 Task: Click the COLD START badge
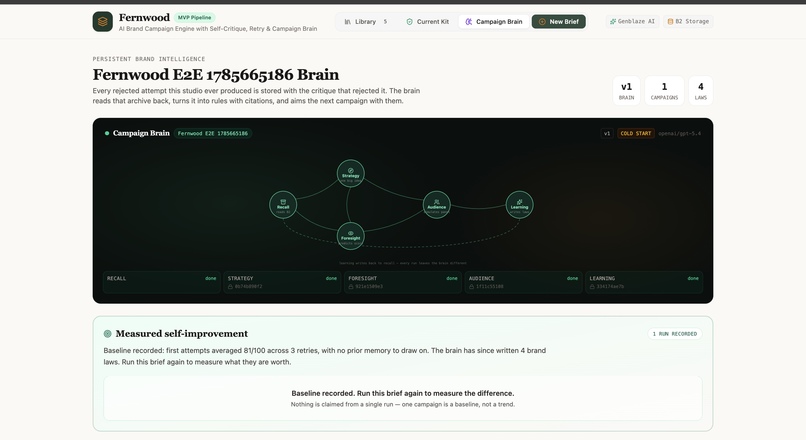click(636, 133)
